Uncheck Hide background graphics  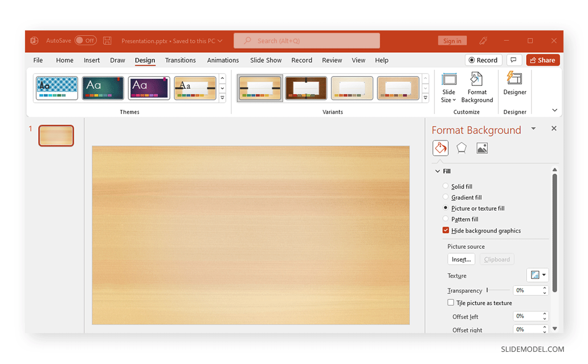pyautogui.click(x=445, y=230)
